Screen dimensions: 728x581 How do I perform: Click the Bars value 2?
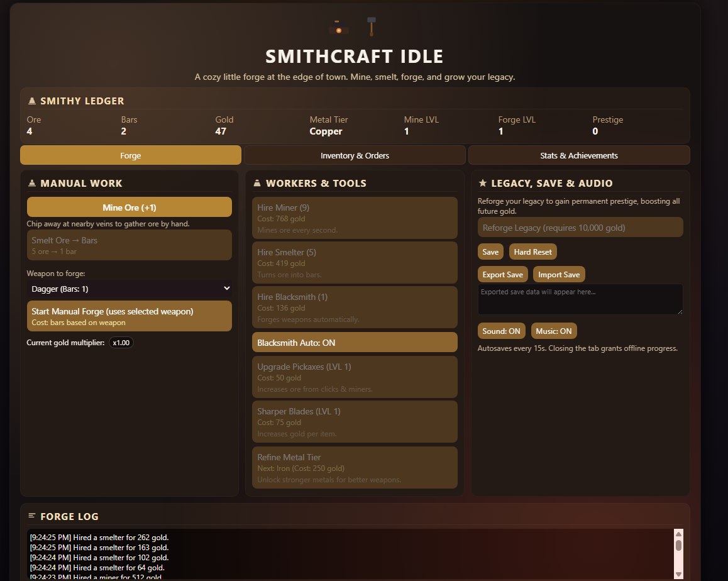[x=123, y=131]
